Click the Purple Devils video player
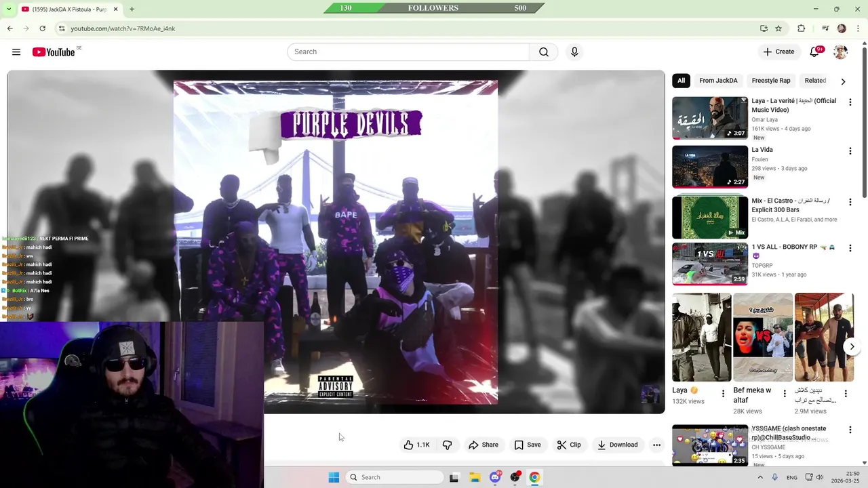Viewport: 868px width, 488px height. click(336, 242)
